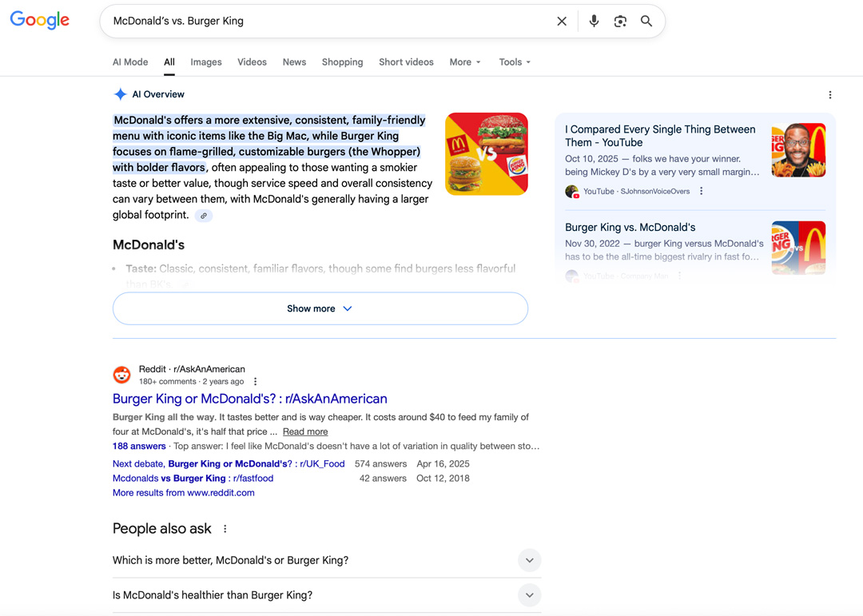
Task: Click the Reddit logo next to r/AskAnAmerican
Action: click(x=121, y=374)
